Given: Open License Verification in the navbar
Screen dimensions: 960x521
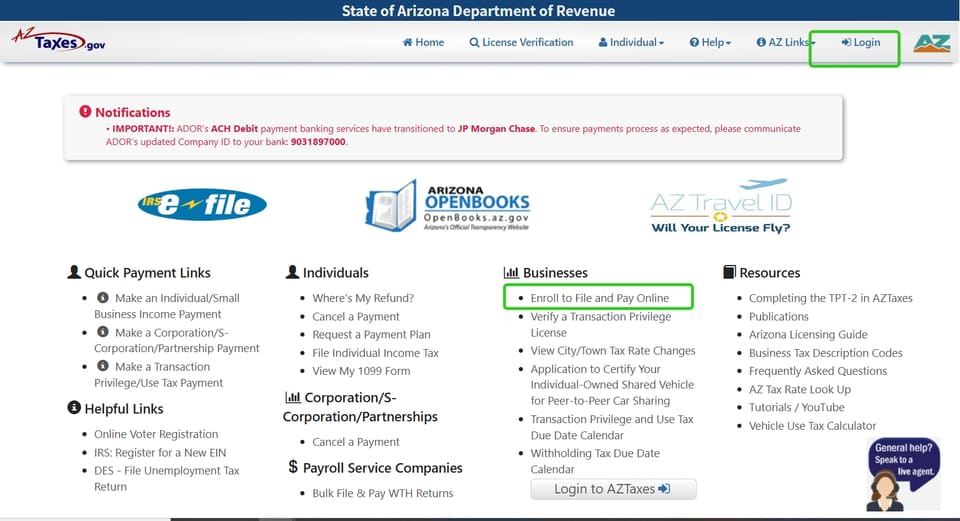Looking at the screenshot, I should tap(521, 42).
